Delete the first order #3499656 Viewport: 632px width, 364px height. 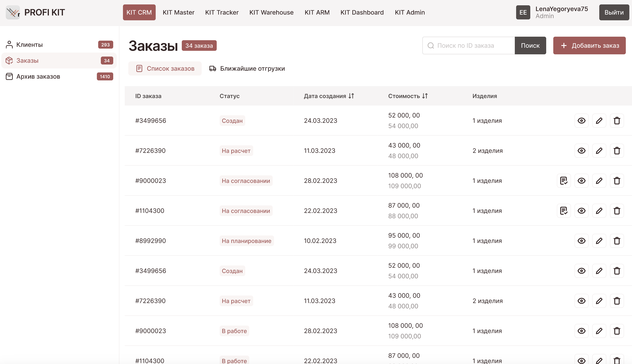(617, 121)
